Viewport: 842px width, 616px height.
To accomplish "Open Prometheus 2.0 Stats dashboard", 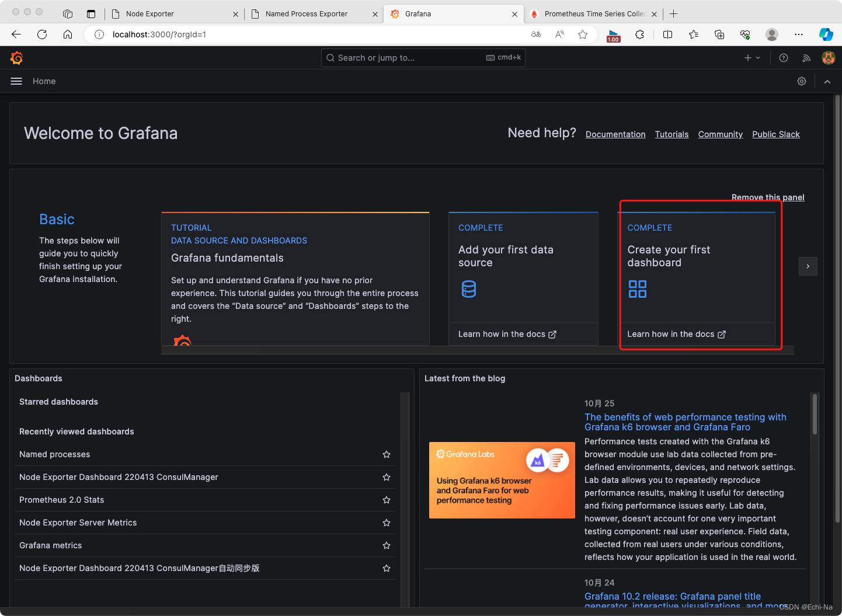I will coord(62,500).
